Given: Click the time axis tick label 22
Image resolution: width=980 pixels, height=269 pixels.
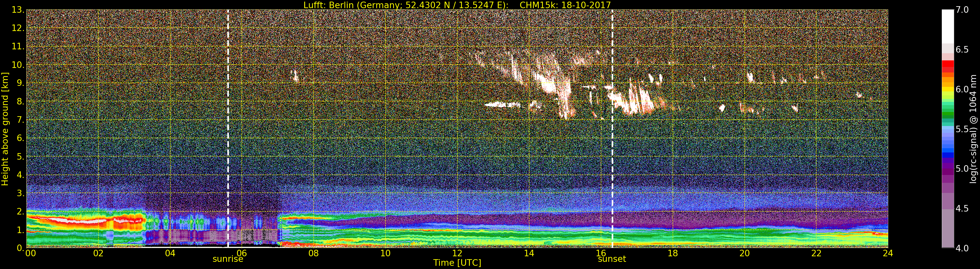Looking at the screenshot, I should pos(816,253).
